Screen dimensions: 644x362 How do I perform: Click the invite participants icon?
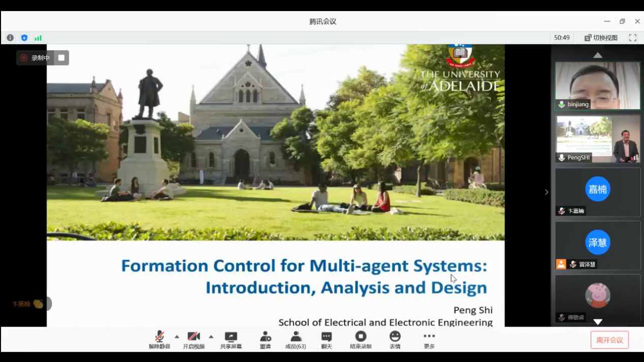click(265, 340)
